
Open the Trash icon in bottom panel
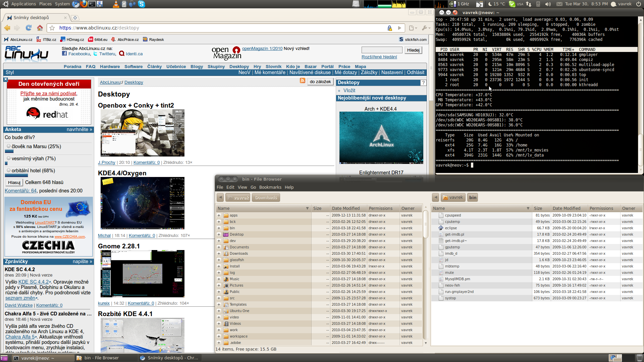639,358
